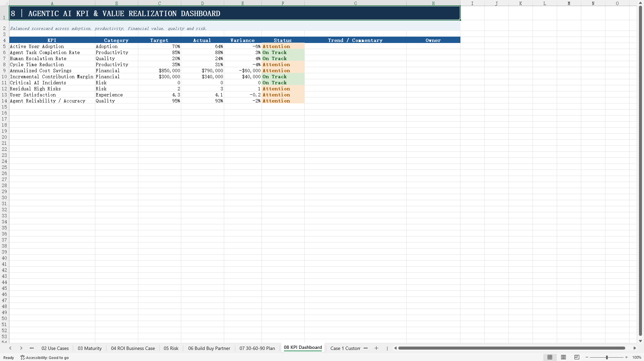Show hidden sheets on left ellipsis
Viewport: 644px width, 361px height.
pyautogui.click(x=32, y=348)
